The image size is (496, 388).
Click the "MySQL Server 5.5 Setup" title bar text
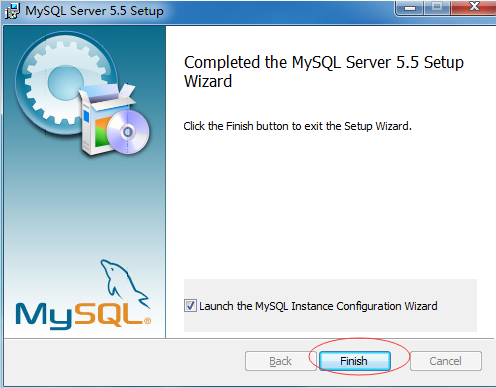(94, 11)
